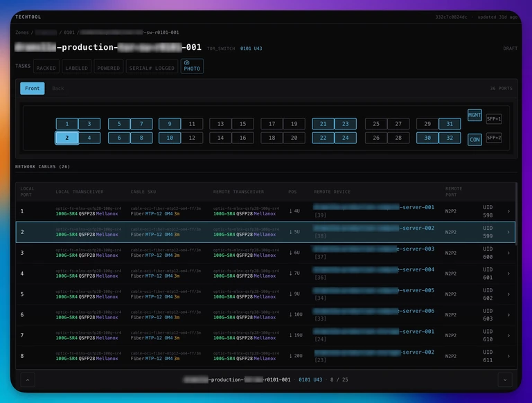Select switch port 28
The height and width of the screenshot is (403, 532).
pos(399,138)
